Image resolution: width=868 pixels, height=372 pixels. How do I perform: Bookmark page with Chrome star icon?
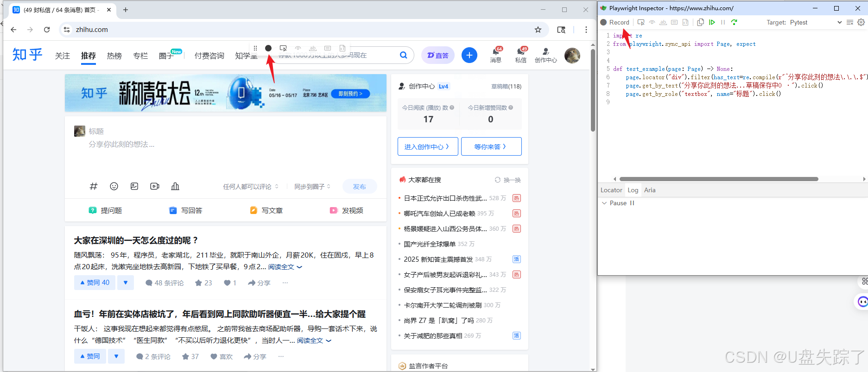[x=538, y=30]
